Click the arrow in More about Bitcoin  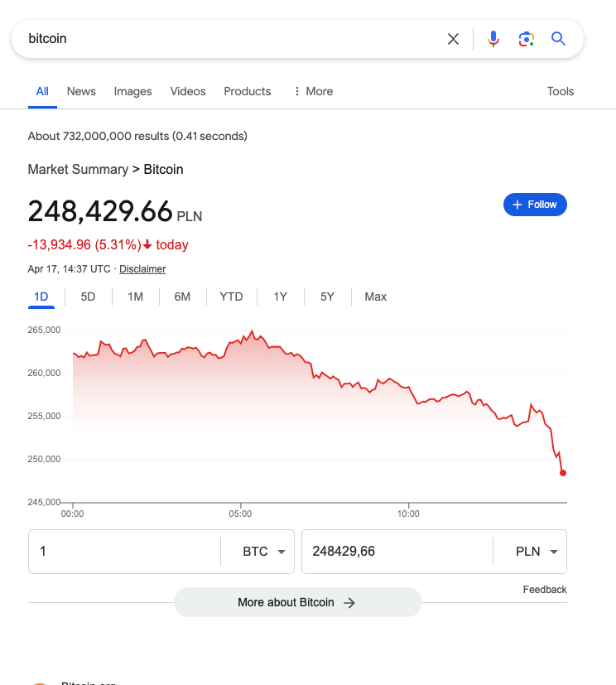pyautogui.click(x=349, y=603)
